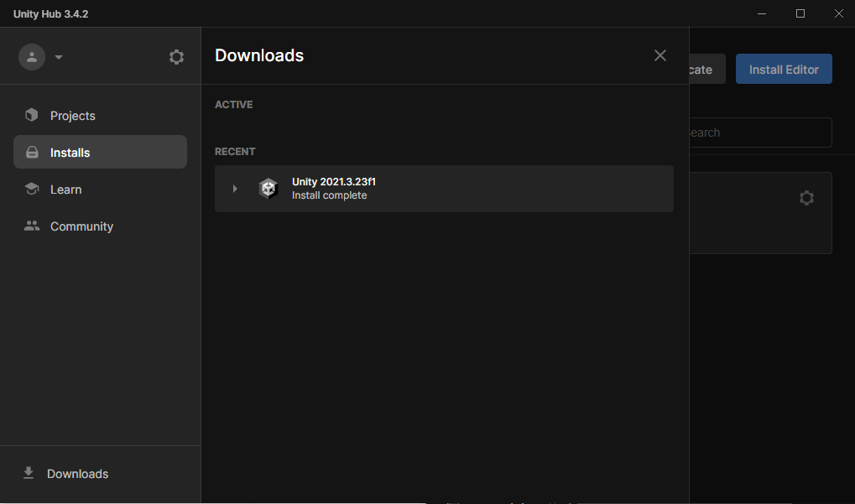The height and width of the screenshot is (504, 855).
Task: Click the download arrow icon
Action: (29, 473)
